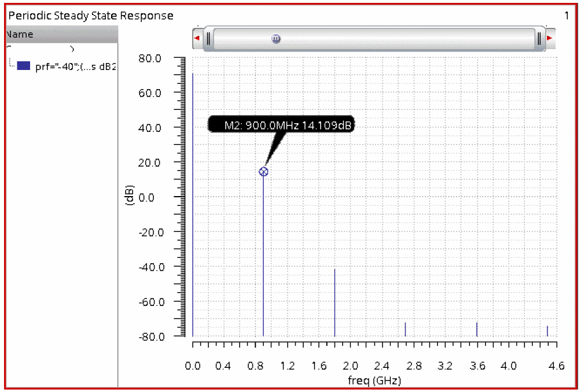Screen dimensions: 588x391
Task: Click the 2.0 x-axis tick label
Action: coord(350,366)
